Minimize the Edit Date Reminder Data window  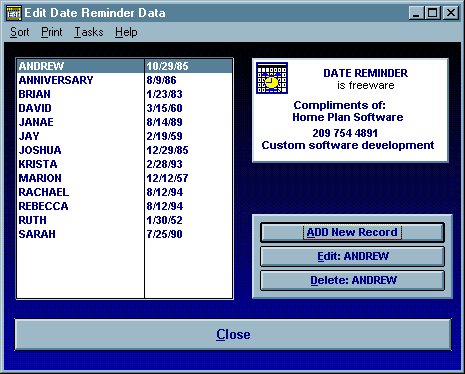[416, 13]
